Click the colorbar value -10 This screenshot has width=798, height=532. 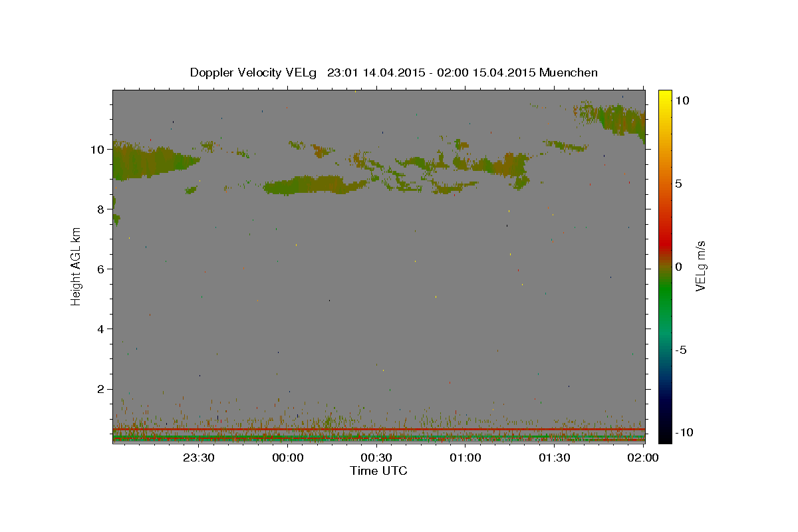click(x=685, y=432)
